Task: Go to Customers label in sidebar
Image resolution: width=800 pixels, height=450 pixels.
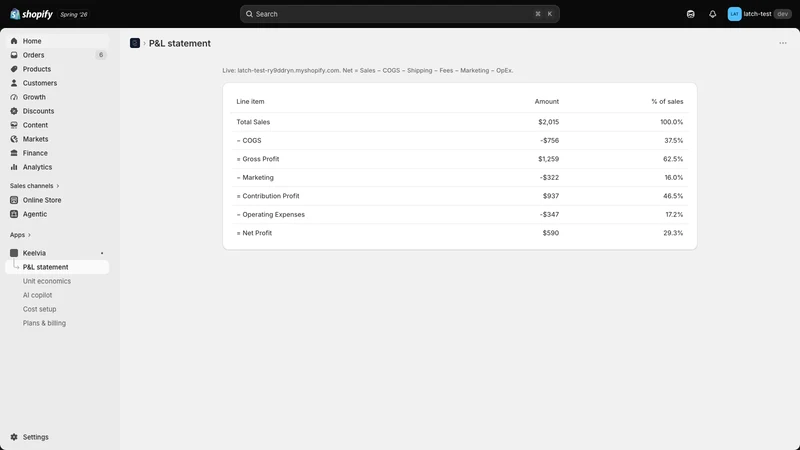Action: point(40,83)
